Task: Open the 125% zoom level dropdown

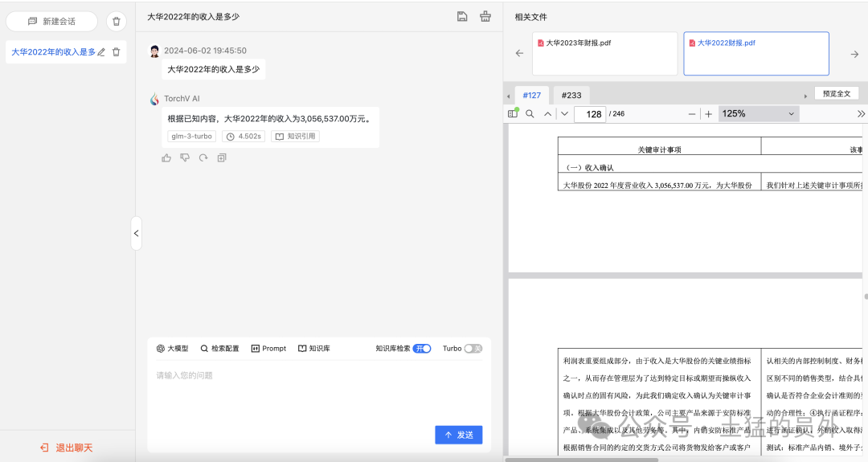Action: pyautogui.click(x=759, y=114)
